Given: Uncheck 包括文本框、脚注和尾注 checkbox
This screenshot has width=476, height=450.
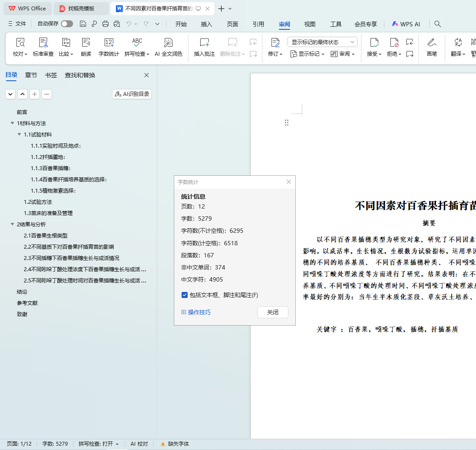Looking at the screenshot, I should 185,295.
